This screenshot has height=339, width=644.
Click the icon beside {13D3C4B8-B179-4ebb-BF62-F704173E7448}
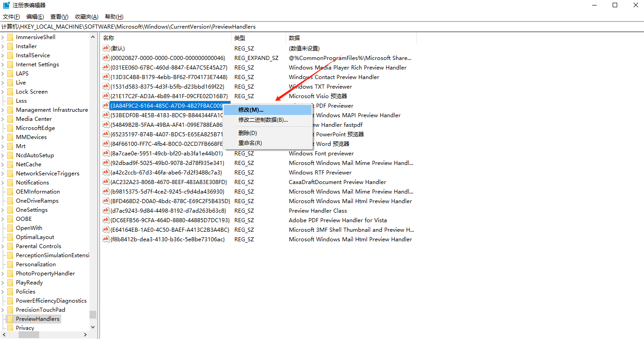[106, 77]
